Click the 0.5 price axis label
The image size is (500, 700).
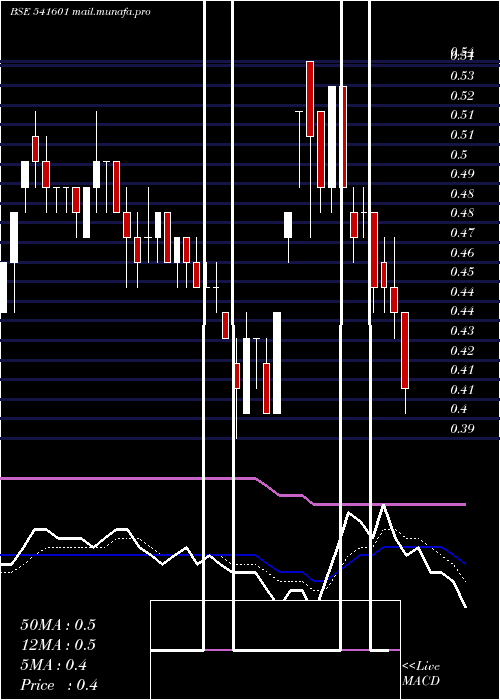click(x=459, y=154)
